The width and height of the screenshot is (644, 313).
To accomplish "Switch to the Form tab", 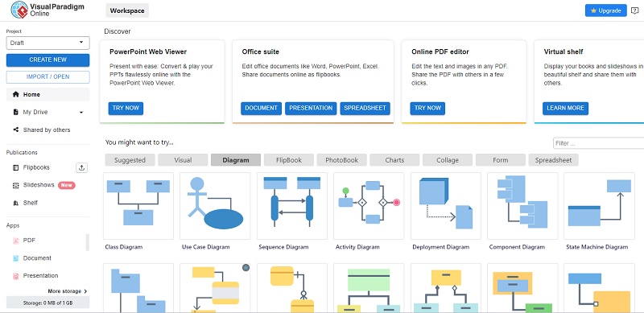I will point(500,160).
